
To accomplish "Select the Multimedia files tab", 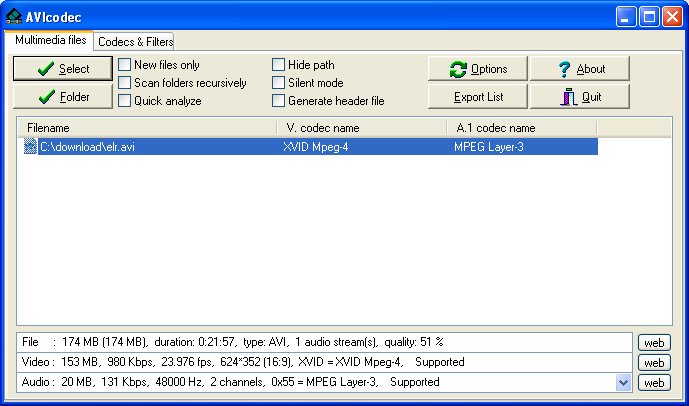I will coord(50,40).
